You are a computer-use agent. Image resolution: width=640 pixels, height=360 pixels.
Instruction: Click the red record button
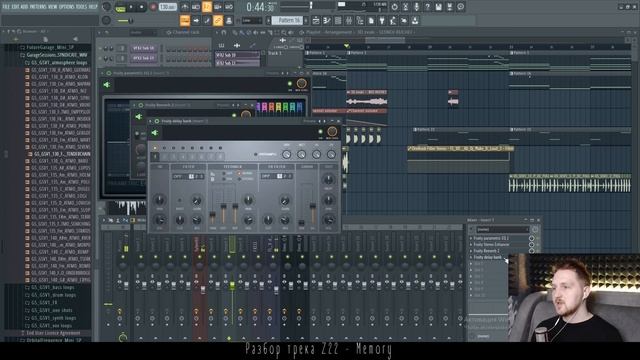click(x=153, y=7)
